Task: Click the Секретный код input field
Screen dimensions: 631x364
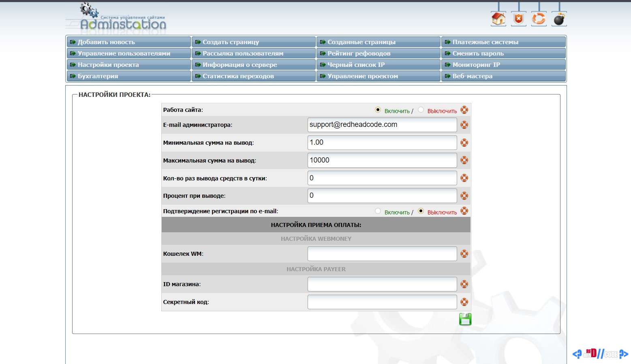Action: tap(382, 302)
